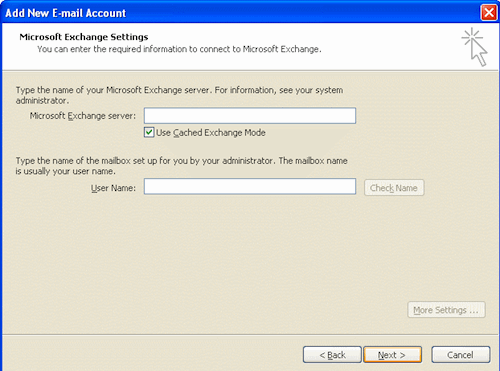The width and height of the screenshot is (500, 371).
Task: Click the Check Name button
Action: [x=394, y=188]
